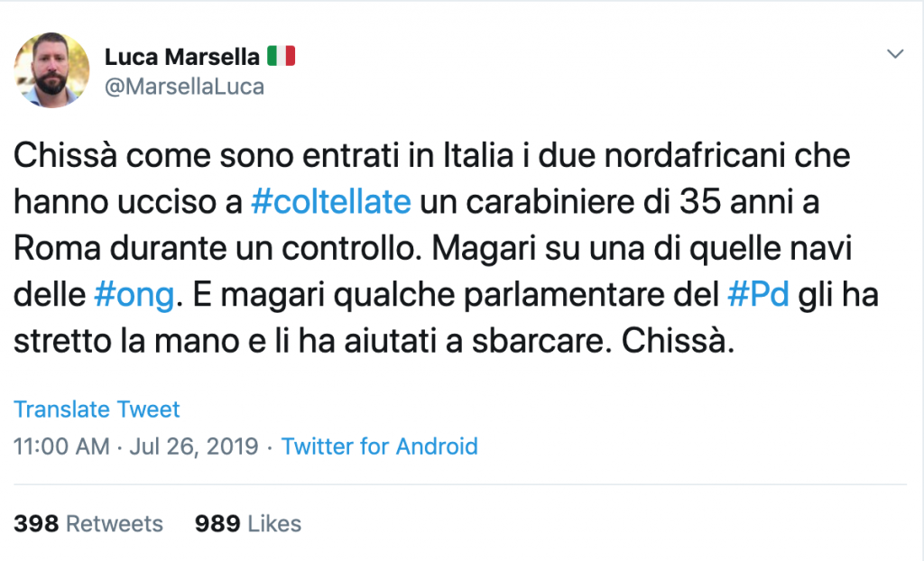Viewport: 924px width, 561px height.
Task: View the 989 Likes list
Action: tap(248, 524)
